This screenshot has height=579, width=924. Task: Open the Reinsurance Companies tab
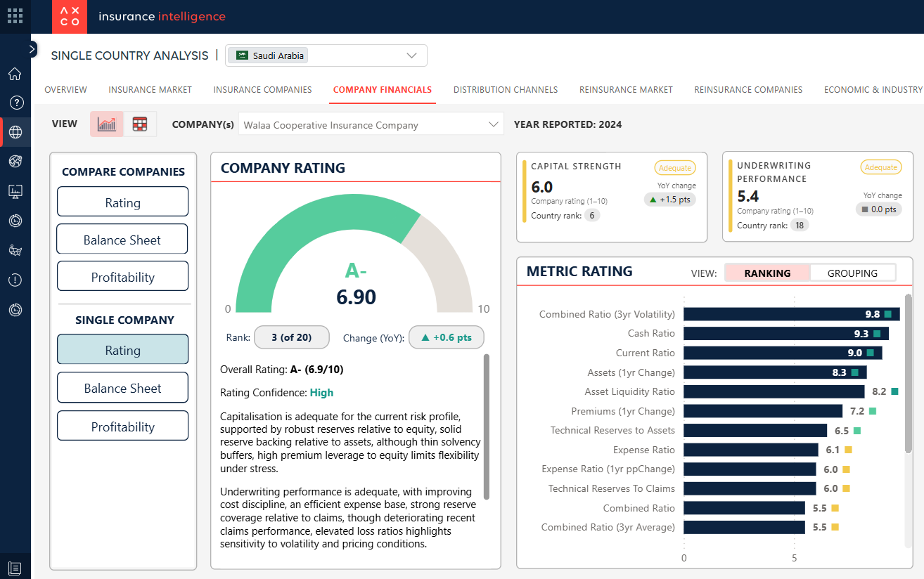pyautogui.click(x=748, y=90)
